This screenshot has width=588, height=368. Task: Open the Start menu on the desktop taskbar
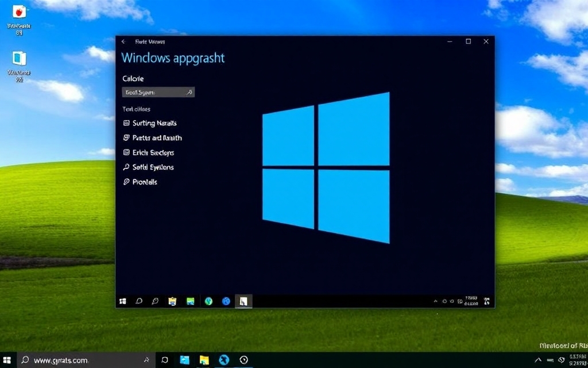click(x=7, y=360)
